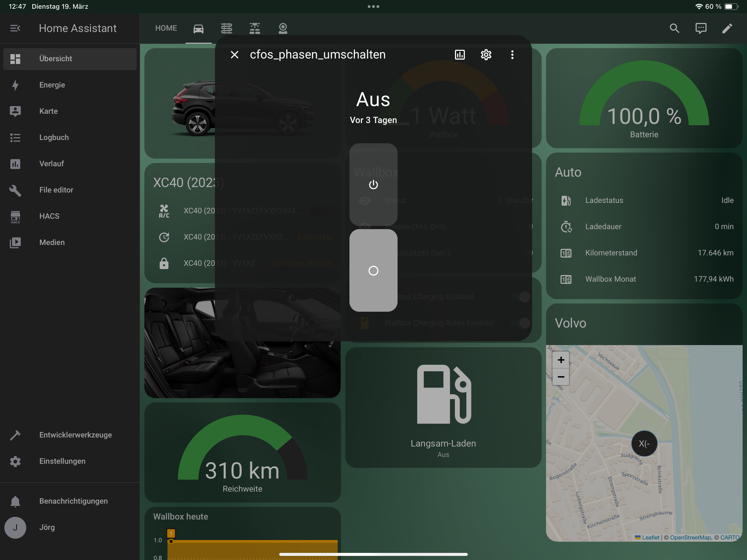The image size is (747, 560).
Task: Click the Energie lightning icon
Action: tap(15, 85)
